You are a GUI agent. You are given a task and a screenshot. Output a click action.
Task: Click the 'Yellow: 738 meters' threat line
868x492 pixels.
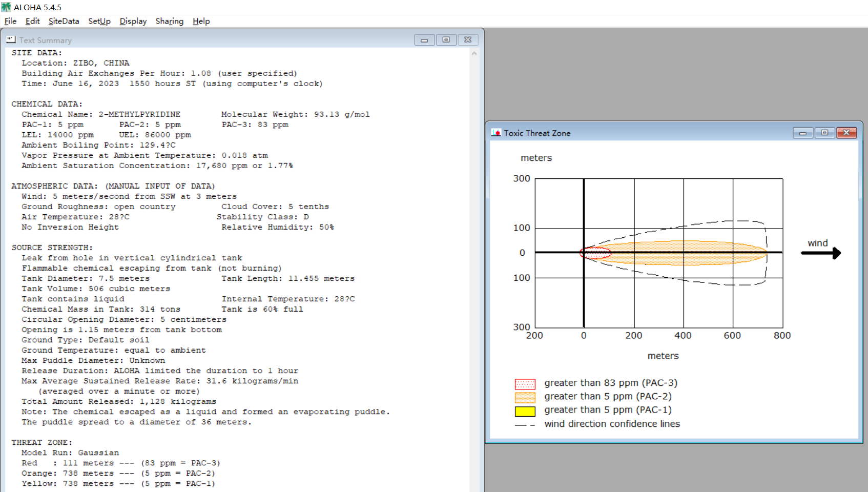[118, 483]
